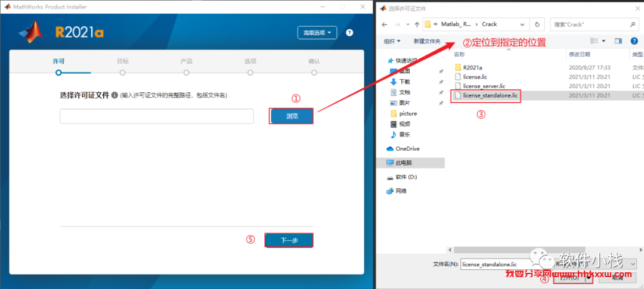Select OneDrive in the navigation sidebar

407,148
